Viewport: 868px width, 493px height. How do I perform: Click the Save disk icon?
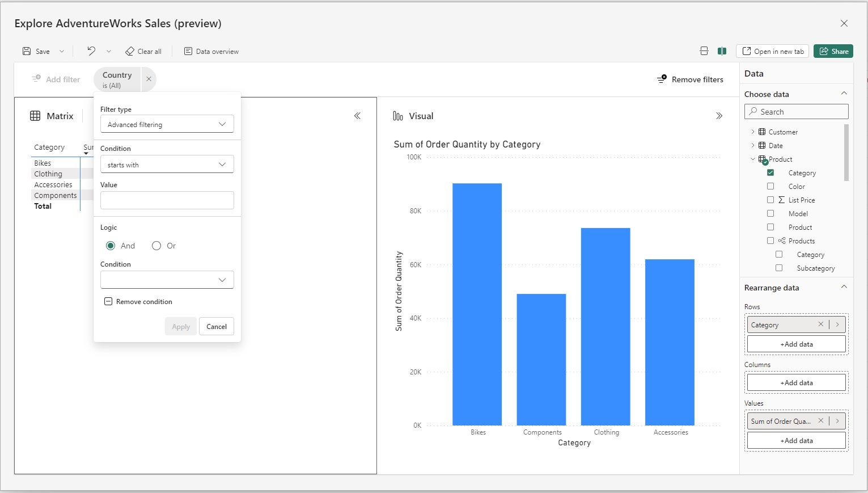click(26, 50)
